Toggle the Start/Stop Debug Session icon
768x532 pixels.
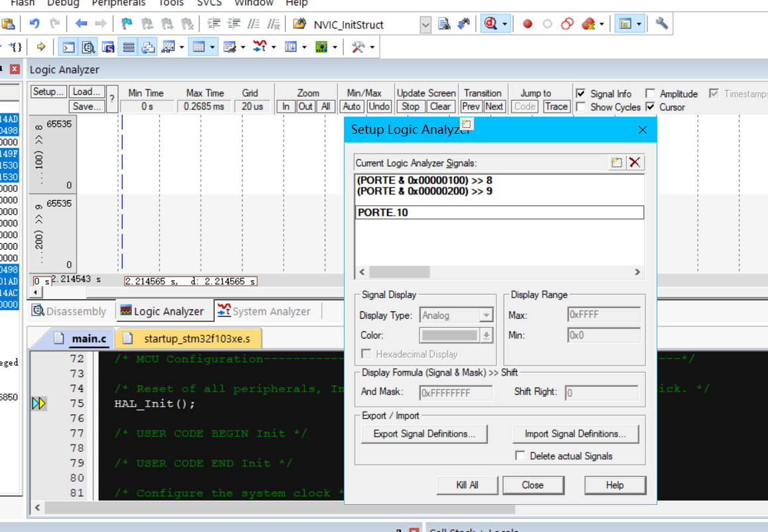tap(490, 23)
